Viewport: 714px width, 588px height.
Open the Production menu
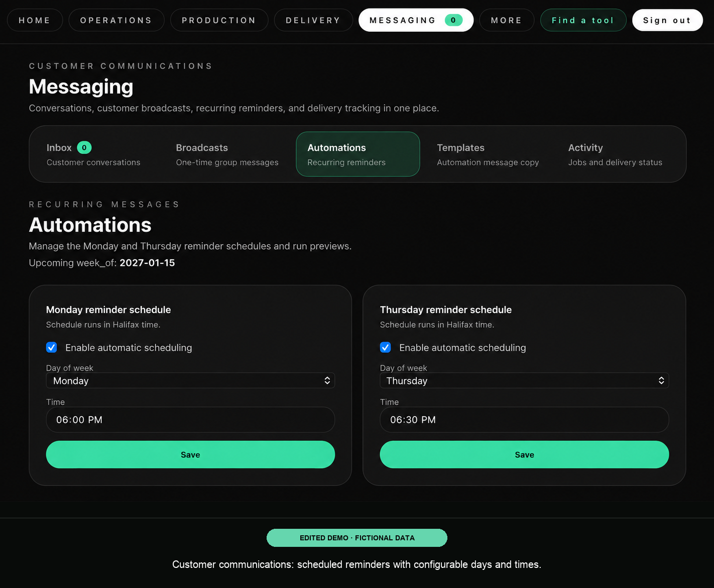coord(219,20)
